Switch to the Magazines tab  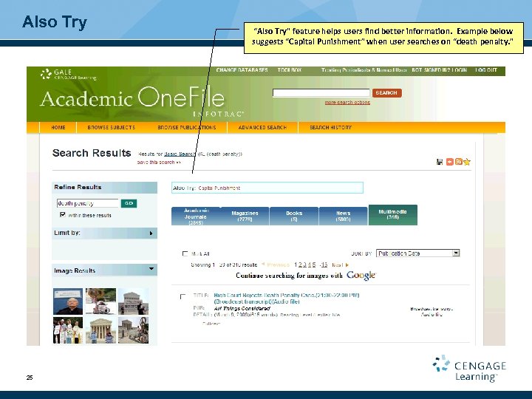click(x=245, y=216)
